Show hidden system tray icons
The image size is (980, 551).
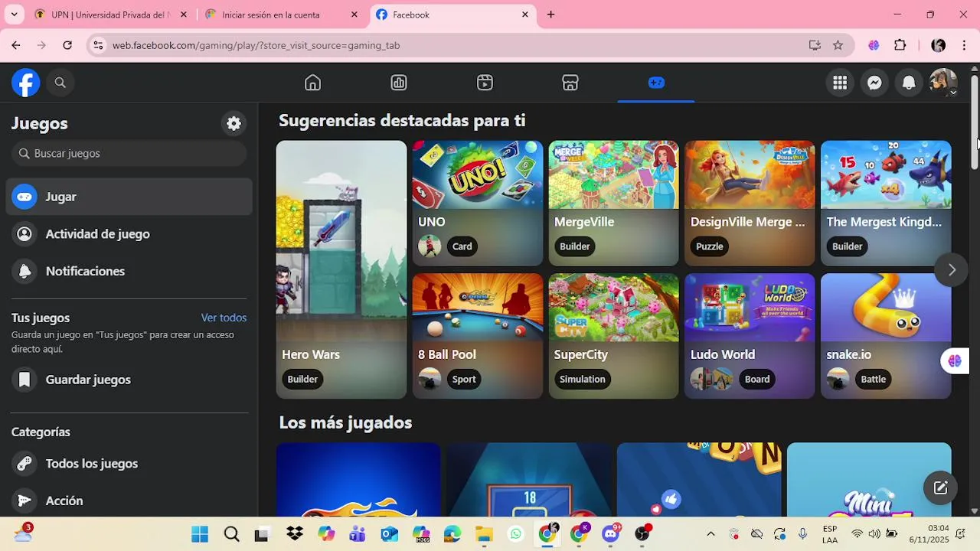[x=710, y=533]
